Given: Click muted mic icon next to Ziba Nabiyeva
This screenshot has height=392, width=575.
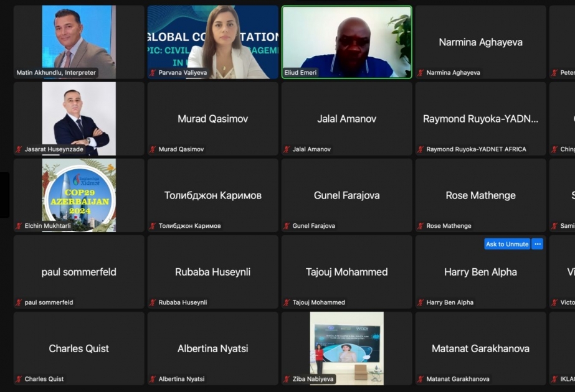Looking at the screenshot, I should (x=287, y=379).
